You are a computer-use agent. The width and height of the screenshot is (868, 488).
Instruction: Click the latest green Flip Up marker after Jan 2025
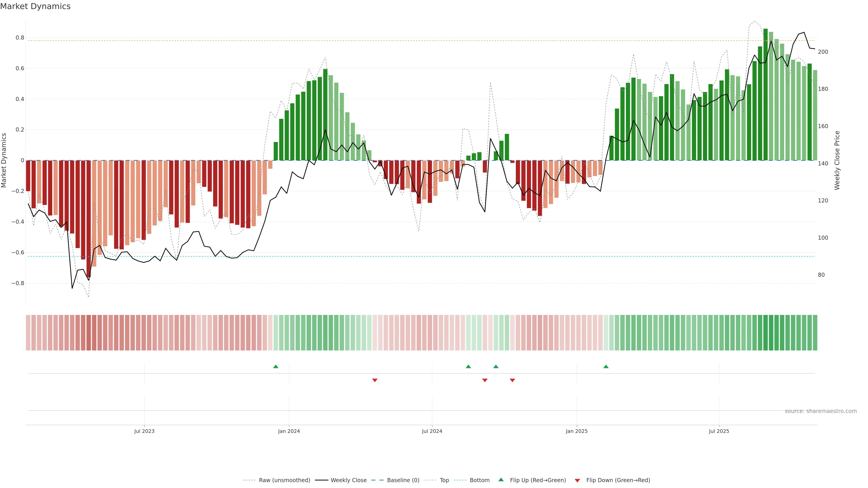coord(606,366)
